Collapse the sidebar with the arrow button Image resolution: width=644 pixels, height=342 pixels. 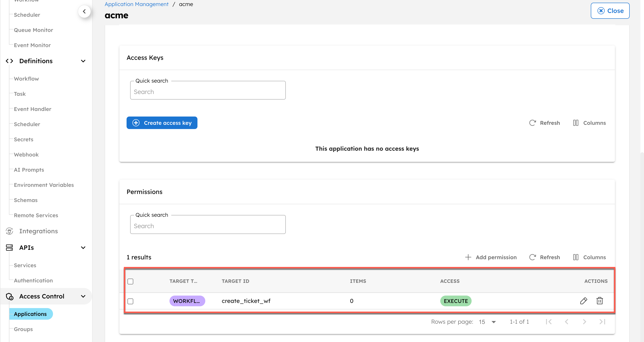[x=84, y=11]
